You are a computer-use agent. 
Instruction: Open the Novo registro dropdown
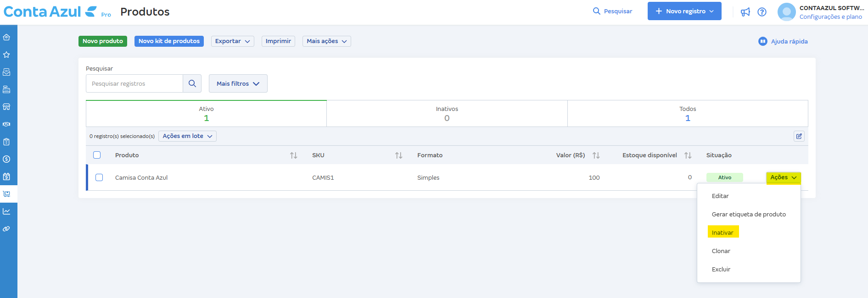click(x=684, y=11)
